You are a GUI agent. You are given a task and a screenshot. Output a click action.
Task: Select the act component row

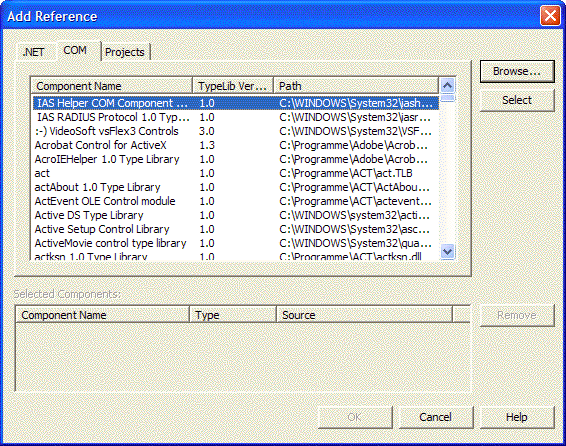click(x=236, y=173)
